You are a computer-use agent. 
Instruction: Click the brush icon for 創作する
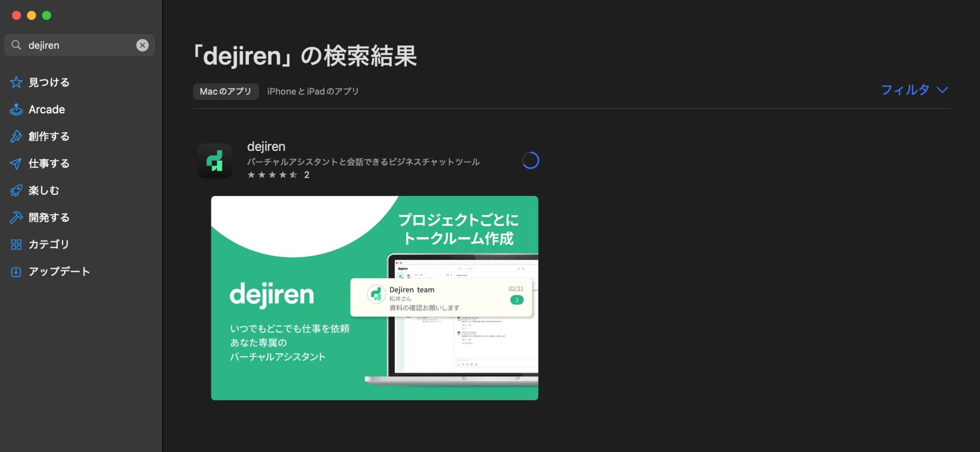(x=16, y=136)
